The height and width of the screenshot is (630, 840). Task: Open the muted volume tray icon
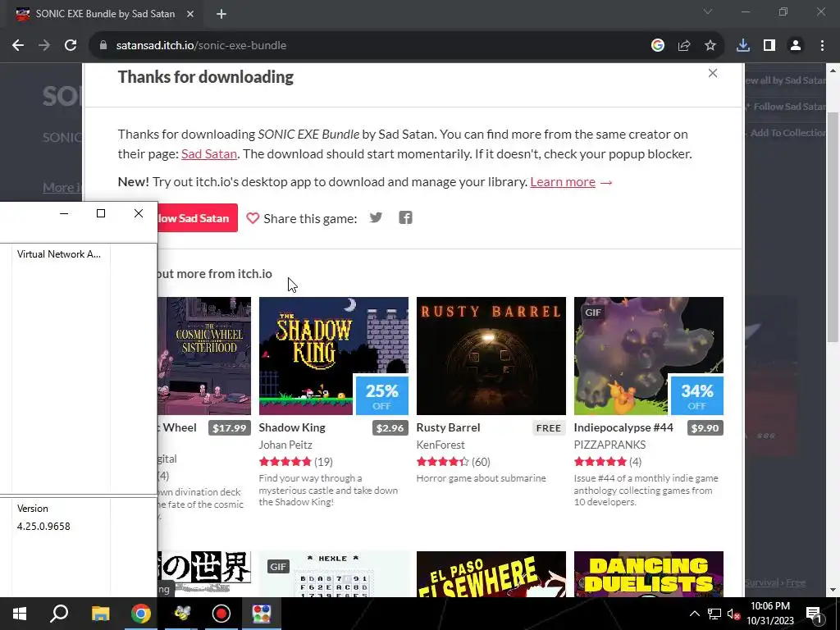733,614
